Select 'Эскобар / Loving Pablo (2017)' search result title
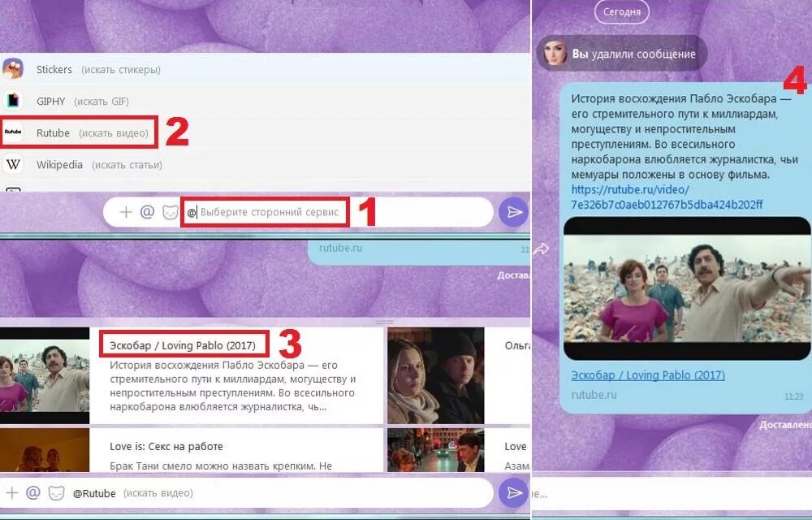 182,345
